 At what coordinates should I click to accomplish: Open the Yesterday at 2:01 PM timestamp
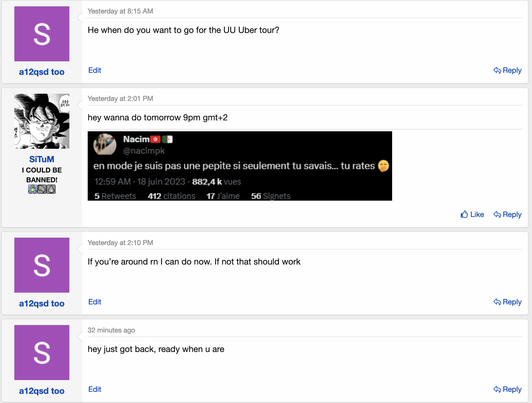coord(120,99)
